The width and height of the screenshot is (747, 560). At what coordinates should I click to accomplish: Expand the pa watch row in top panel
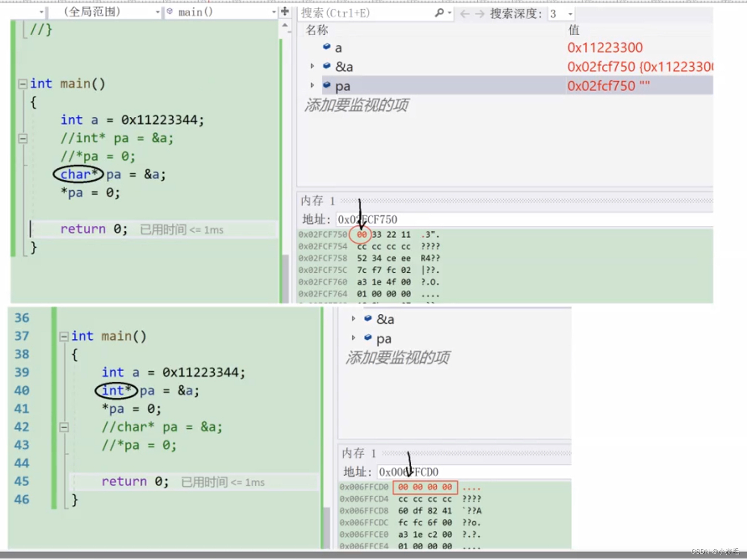pyautogui.click(x=312, y=85)
